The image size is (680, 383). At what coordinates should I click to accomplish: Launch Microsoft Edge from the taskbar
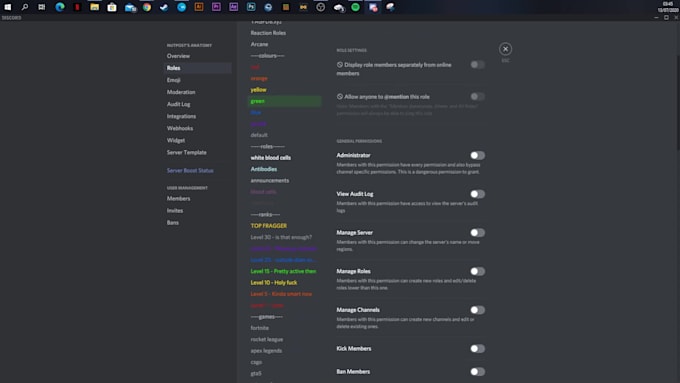point(60,7)
